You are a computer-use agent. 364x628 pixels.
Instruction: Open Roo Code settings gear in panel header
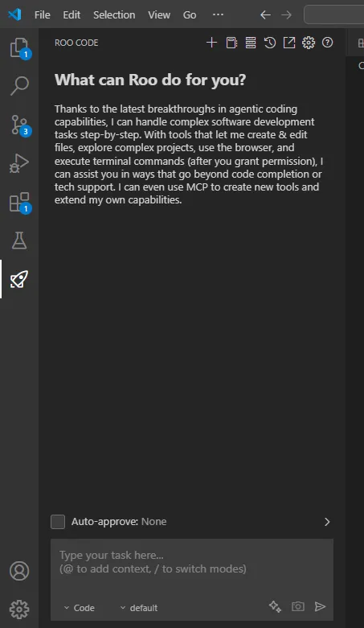(309, 43)
